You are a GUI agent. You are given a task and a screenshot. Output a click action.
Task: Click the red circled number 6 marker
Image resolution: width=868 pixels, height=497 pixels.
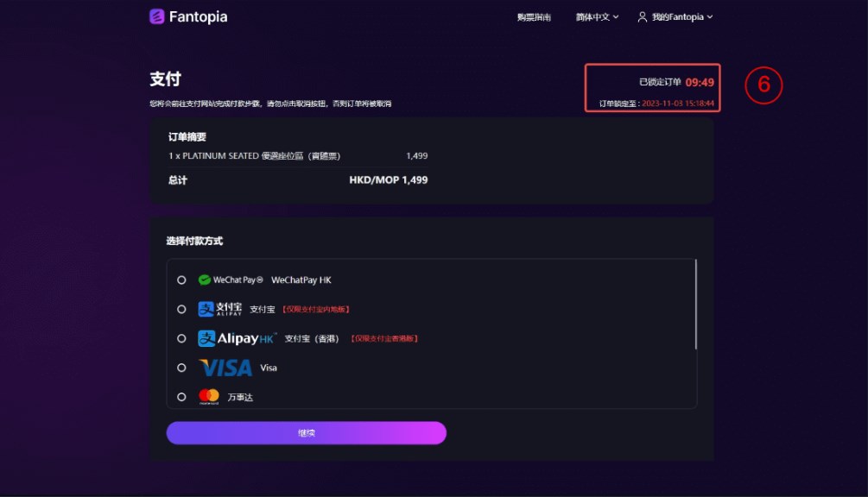point(763,86)
